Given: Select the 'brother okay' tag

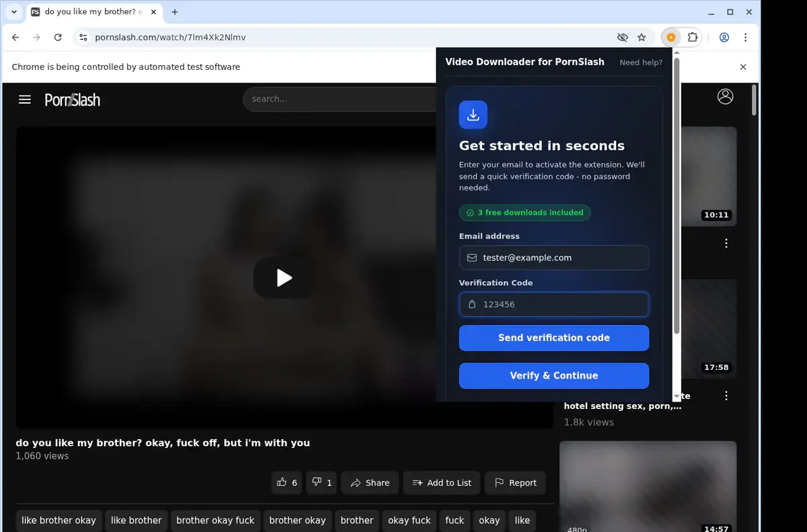Looking at the screenshot, I should [x=297, y=521].
